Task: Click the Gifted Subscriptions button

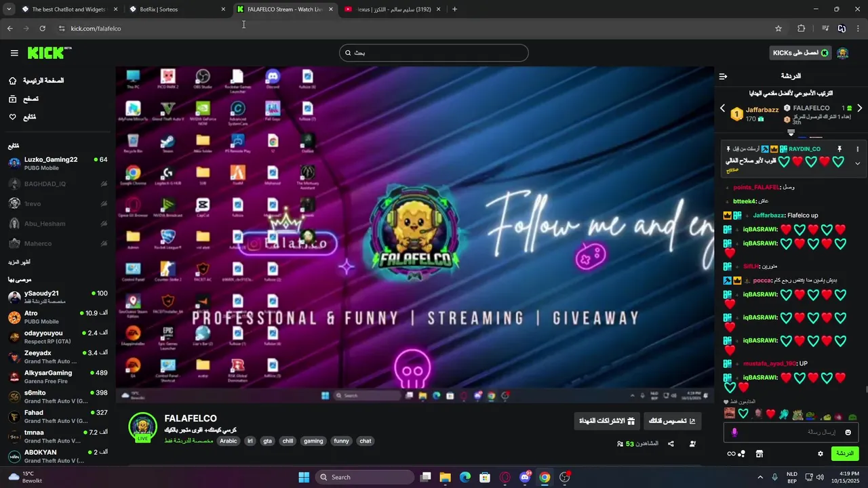Action: pyautogui.click(x=606, y=421)
